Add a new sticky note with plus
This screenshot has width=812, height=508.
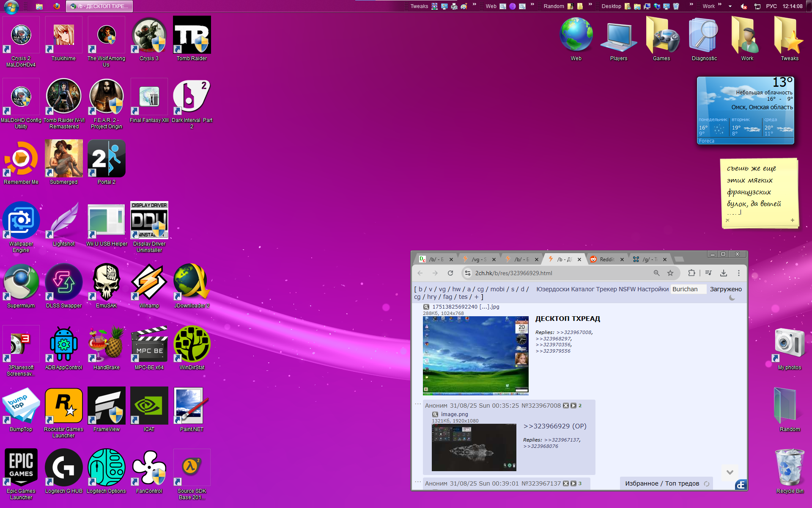[793, 220]
